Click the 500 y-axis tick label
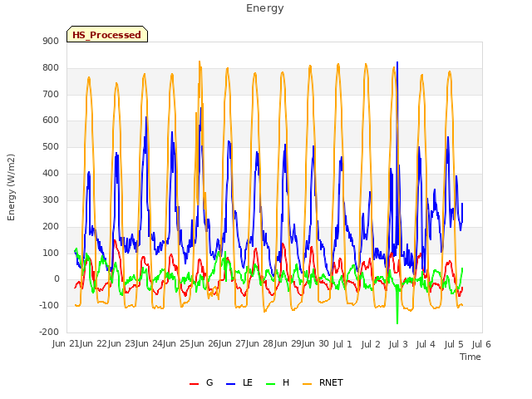Screen dimensions: 532x399 coord(51,147)
